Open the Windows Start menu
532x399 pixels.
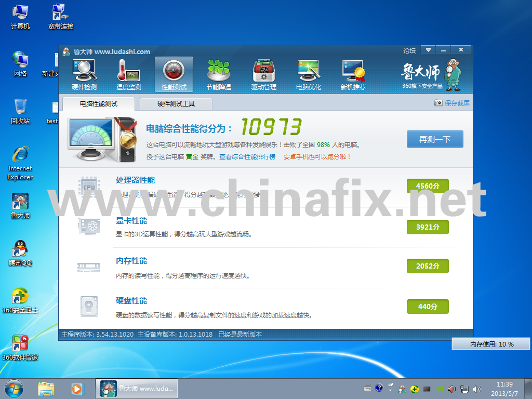pyautogui.click(x=14, y=389)
